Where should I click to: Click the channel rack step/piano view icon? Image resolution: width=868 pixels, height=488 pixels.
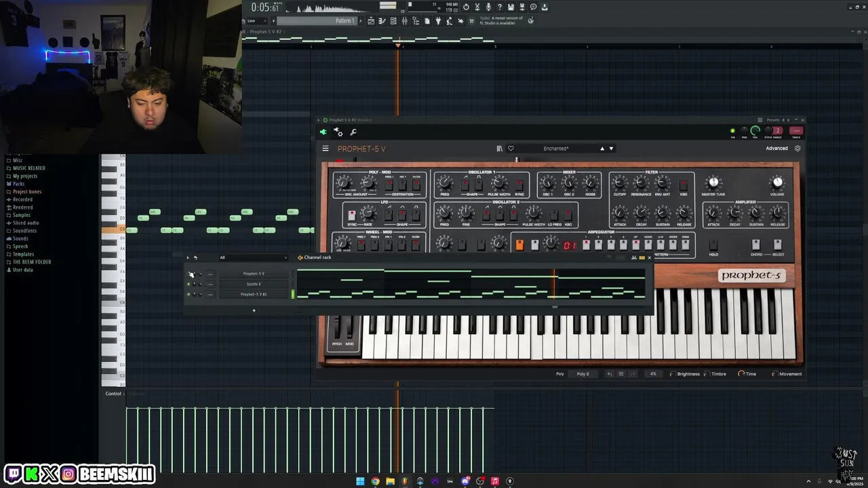coord(642,258)
